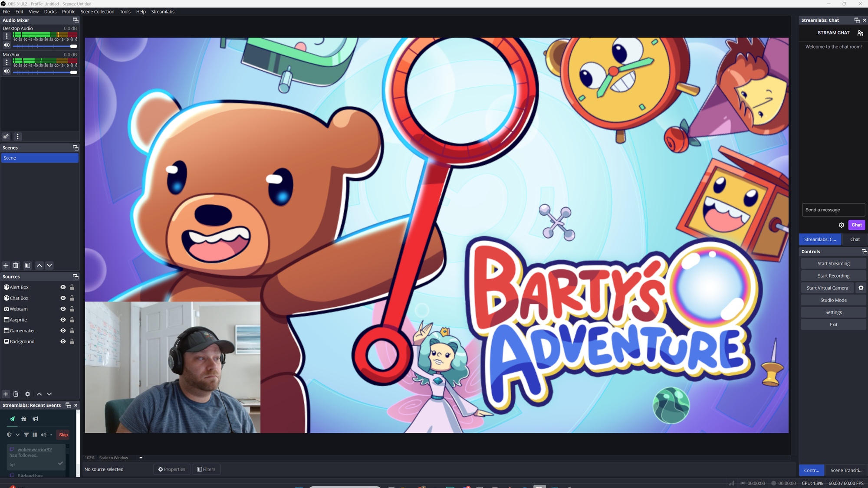The width and height of the screenshot is (868, 488).
Task: Hide the Chat Box source
Action: [x=63, y=298]
